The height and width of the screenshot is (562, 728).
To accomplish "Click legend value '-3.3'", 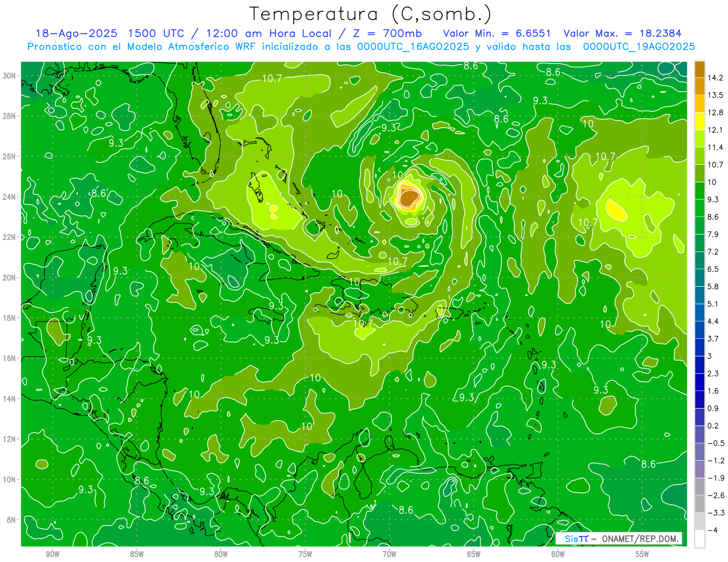I will point(716,513).
